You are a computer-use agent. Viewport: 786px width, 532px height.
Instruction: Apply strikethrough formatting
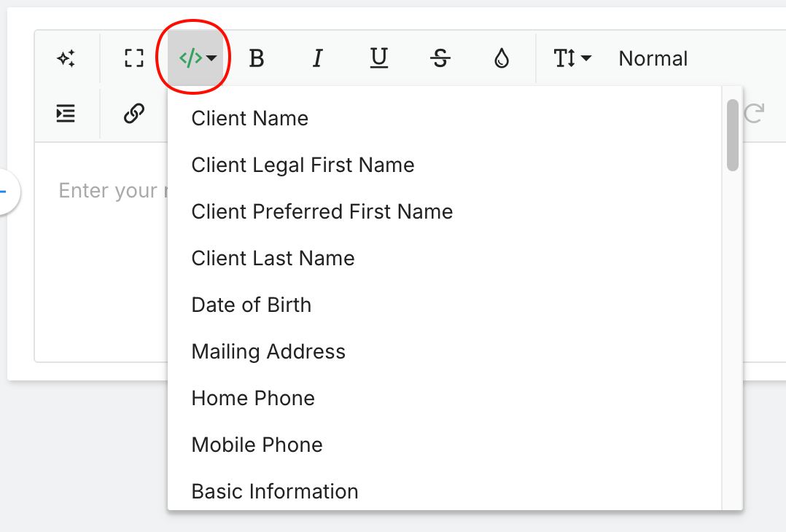pyautogui.click(x=440, y=58)
